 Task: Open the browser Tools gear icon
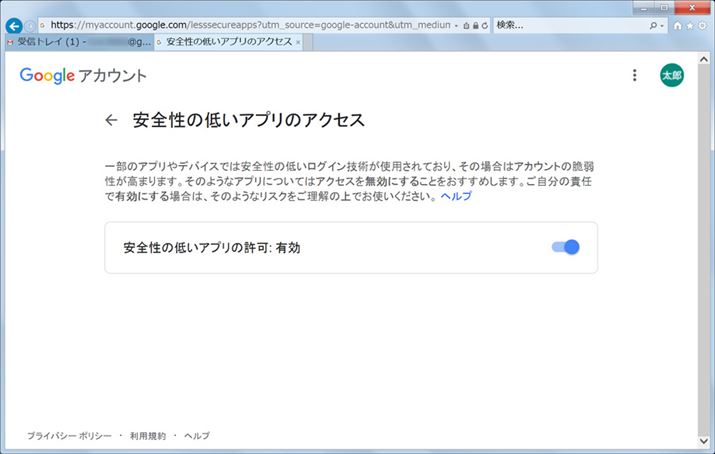tap(703, 26)
